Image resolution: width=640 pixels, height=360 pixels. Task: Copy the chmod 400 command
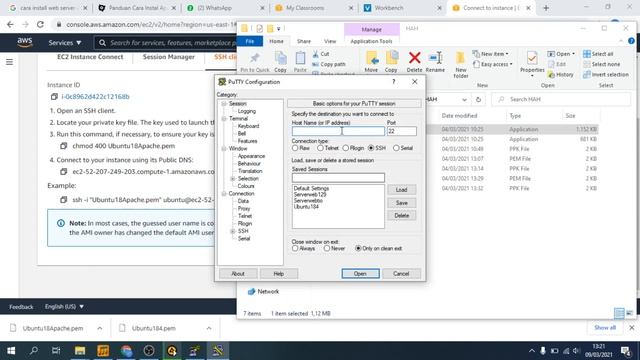pos(63,146)
